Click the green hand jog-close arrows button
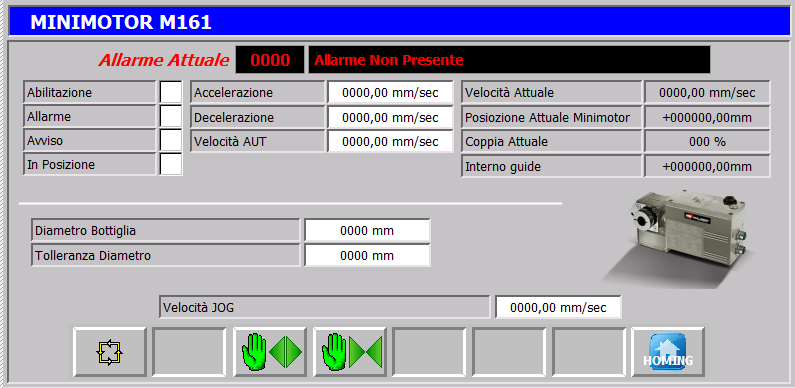The image size is (795, 388). [x=350, y=352]
